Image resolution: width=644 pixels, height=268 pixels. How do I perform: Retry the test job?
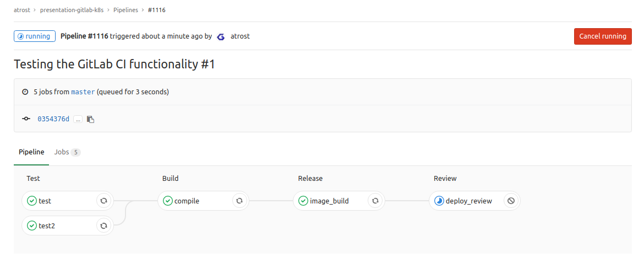point(103,201)
